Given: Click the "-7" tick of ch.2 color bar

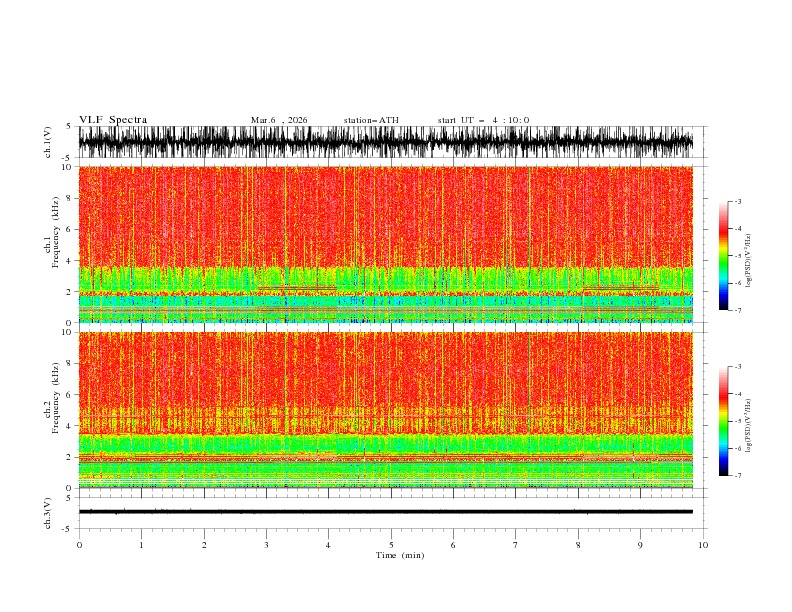Looking at the screenshot, I should tap(737, 475).
